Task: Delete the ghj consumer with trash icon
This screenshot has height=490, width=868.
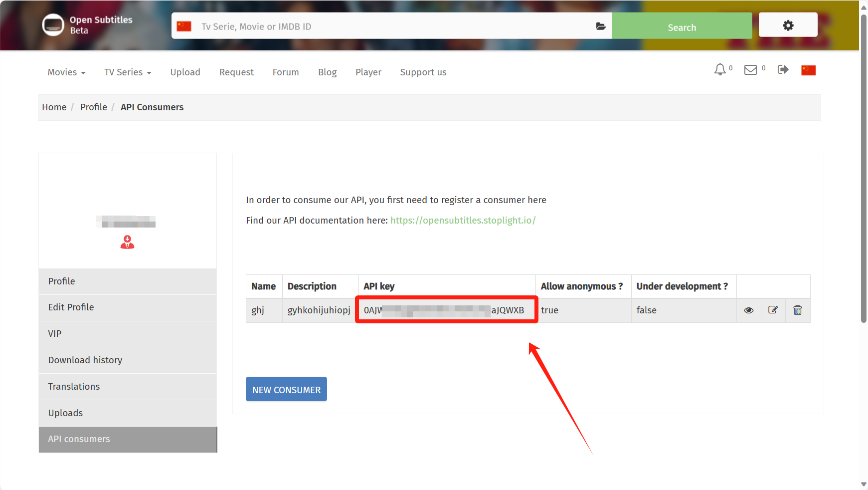Action: (x=797, y=310)
